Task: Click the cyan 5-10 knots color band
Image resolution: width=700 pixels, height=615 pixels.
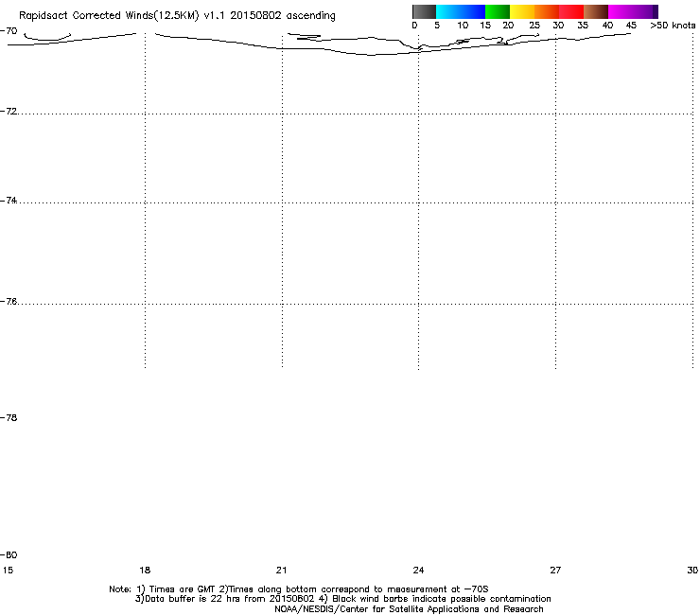Action: tap(448, 11)
